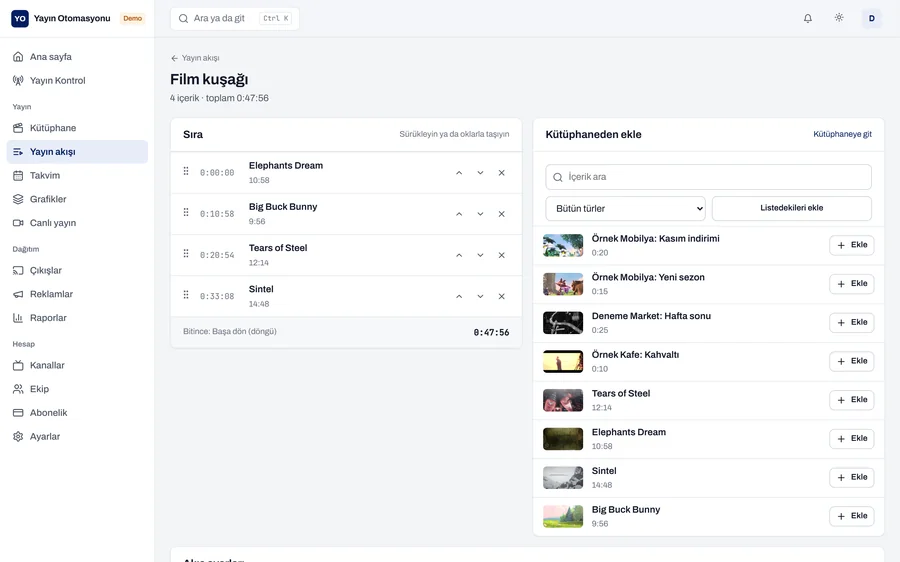Move Tears of Steel up in queue
Viewport: 900px width, 562px height.
[459, 255]
